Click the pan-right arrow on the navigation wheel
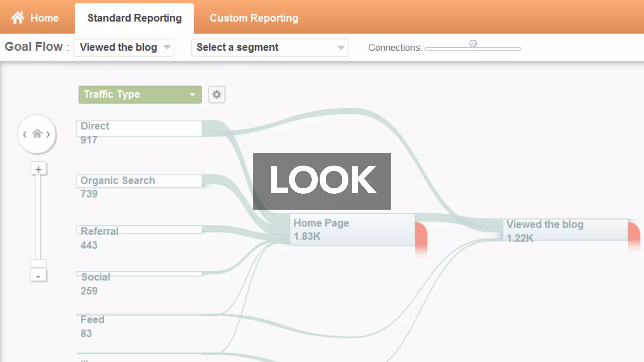 (x=48, y=135)
